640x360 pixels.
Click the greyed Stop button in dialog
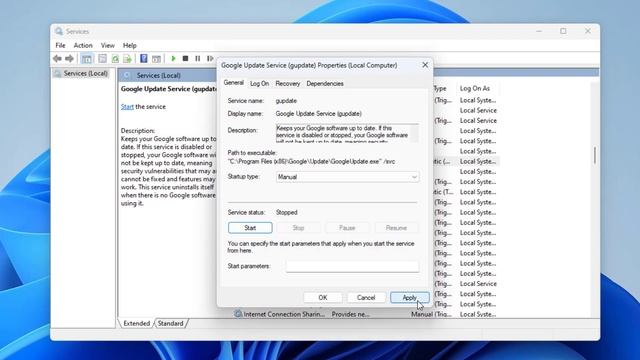coord(298,228)
